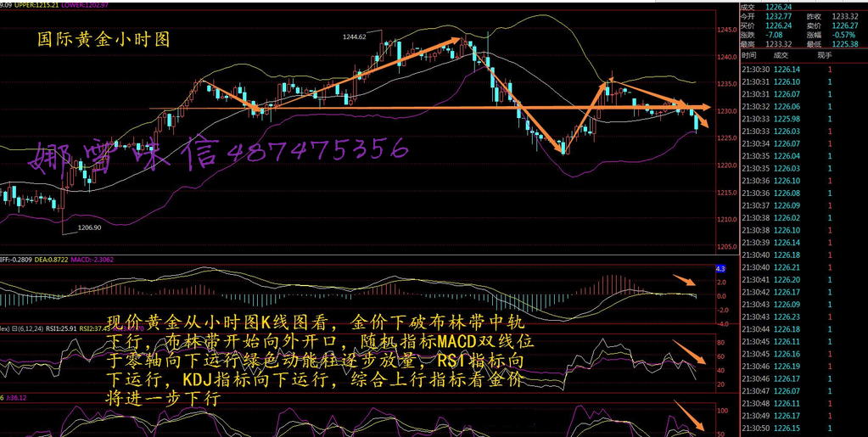The width and height of the screenshot is (868, 437).
Task: Select the blue 4.3 MACD axis marker
Action: [720, 269]
